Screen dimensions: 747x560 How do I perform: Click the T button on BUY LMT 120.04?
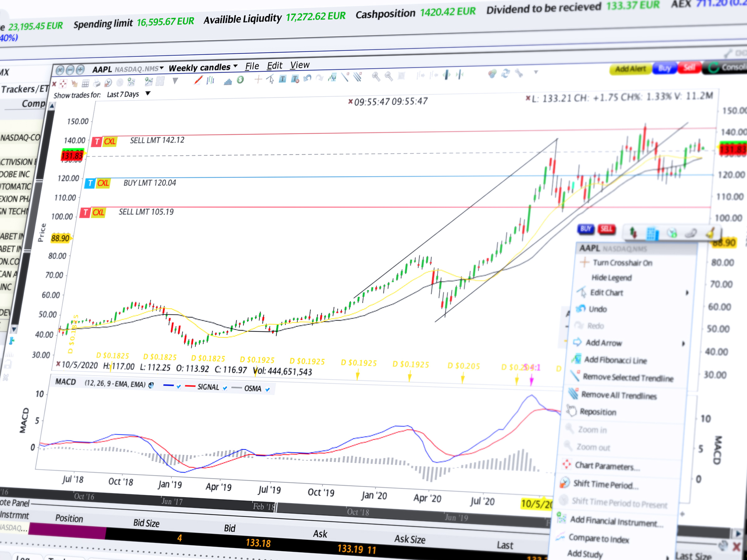[x=90, y=184]
